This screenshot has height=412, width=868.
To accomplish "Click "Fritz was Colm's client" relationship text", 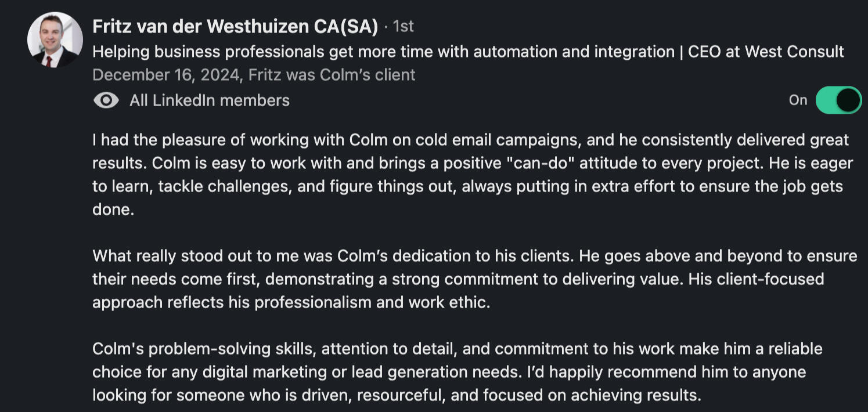I will 332,75.
